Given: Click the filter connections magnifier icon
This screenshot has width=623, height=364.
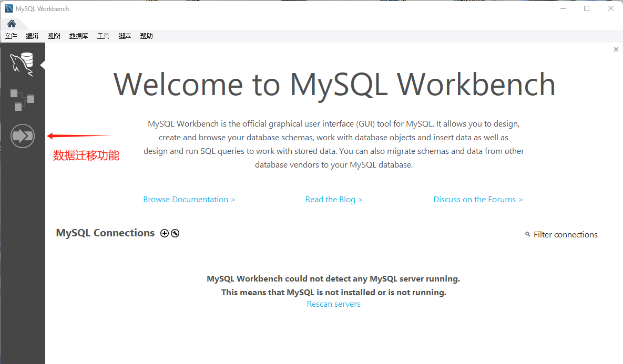Looking at the screenshot, I should pos(527,234).
